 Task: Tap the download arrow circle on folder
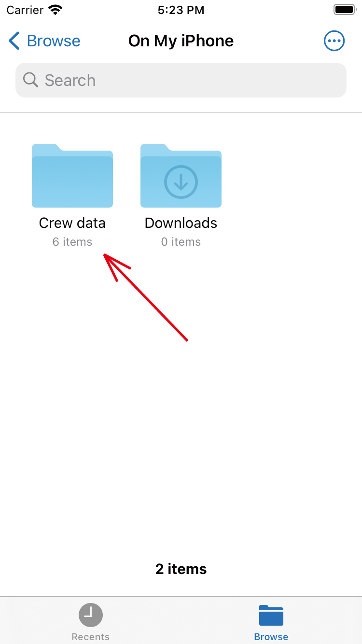coord(181,182)
